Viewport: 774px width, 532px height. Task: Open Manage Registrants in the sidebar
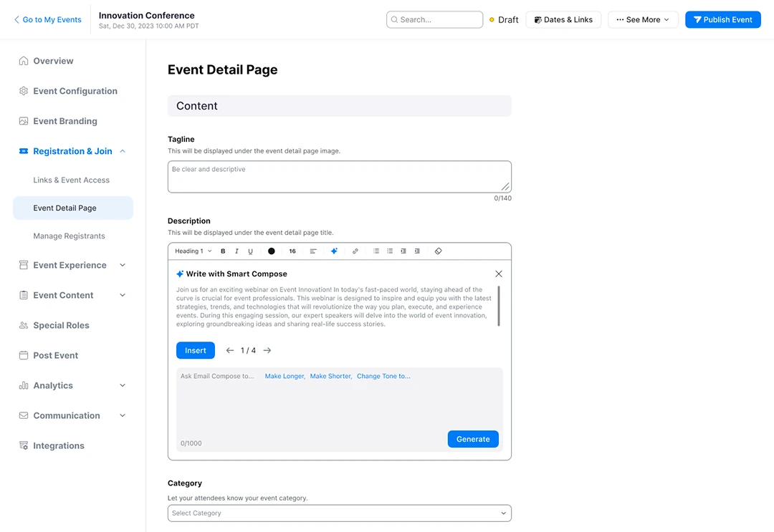[x=69, y=236]
